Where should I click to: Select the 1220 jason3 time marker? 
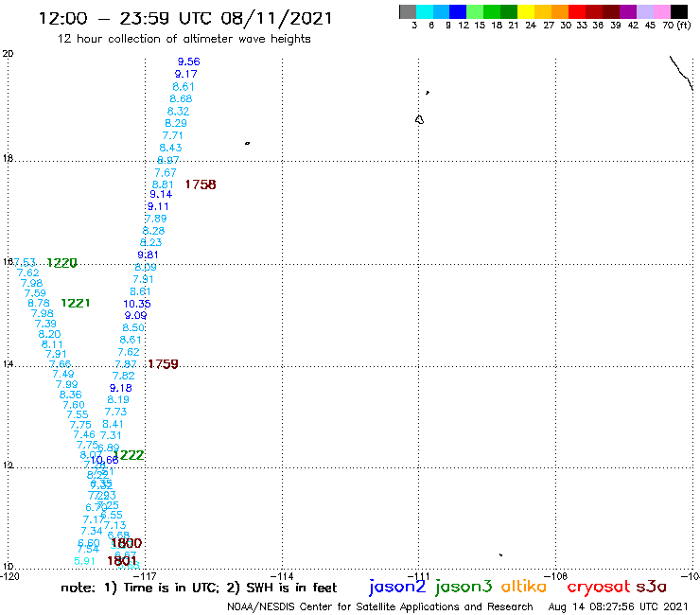[x=62, y=263]
